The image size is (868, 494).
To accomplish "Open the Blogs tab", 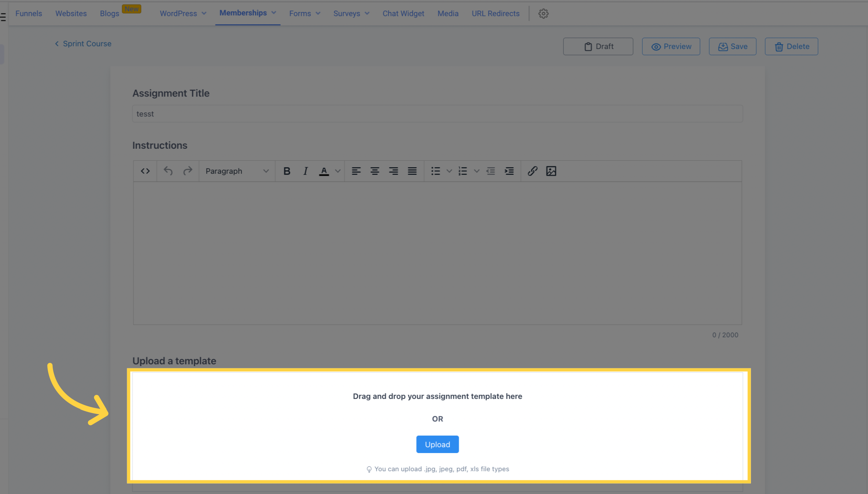I will (x=109, y=14).
